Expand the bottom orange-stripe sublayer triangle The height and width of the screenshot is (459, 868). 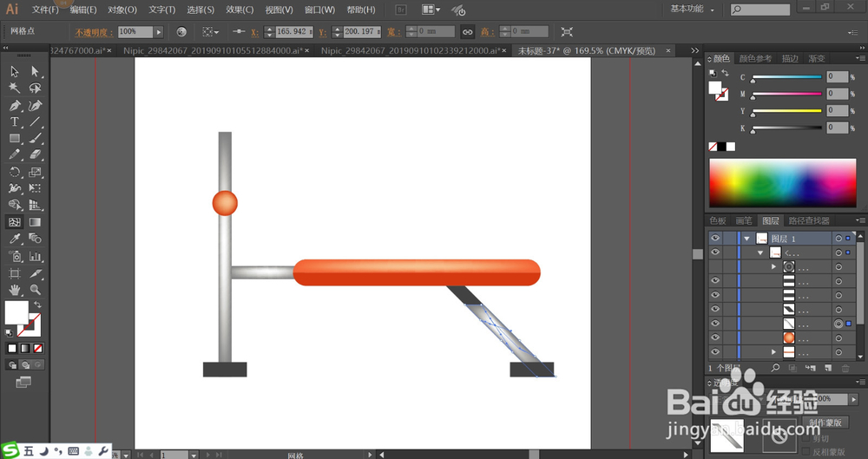point(774,352)
